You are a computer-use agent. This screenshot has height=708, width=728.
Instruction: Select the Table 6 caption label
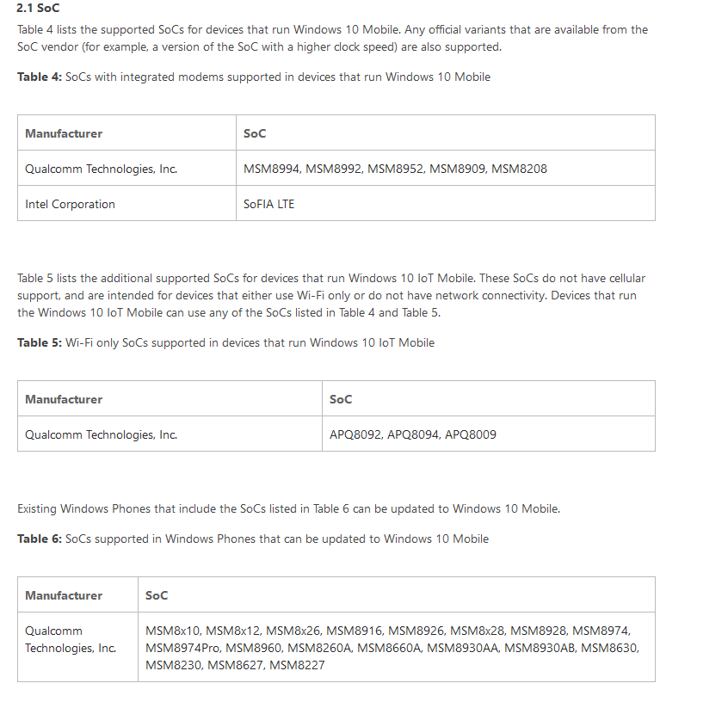point(40,539)
